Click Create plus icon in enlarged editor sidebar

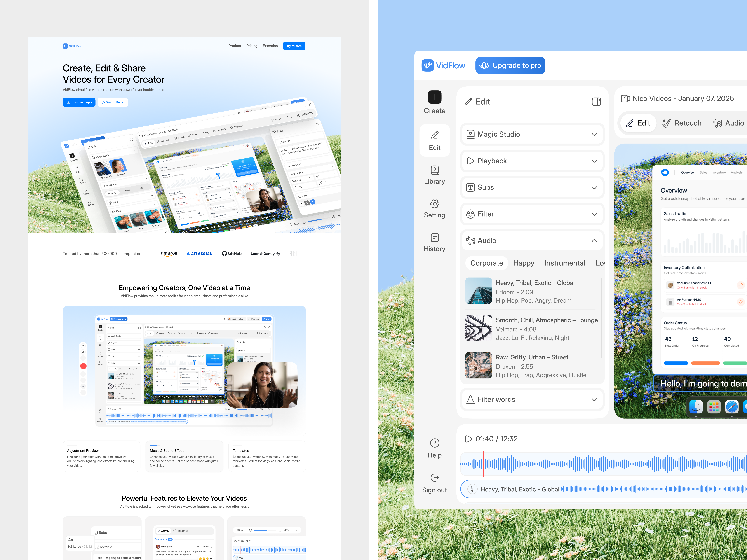[x=435, y=97]
